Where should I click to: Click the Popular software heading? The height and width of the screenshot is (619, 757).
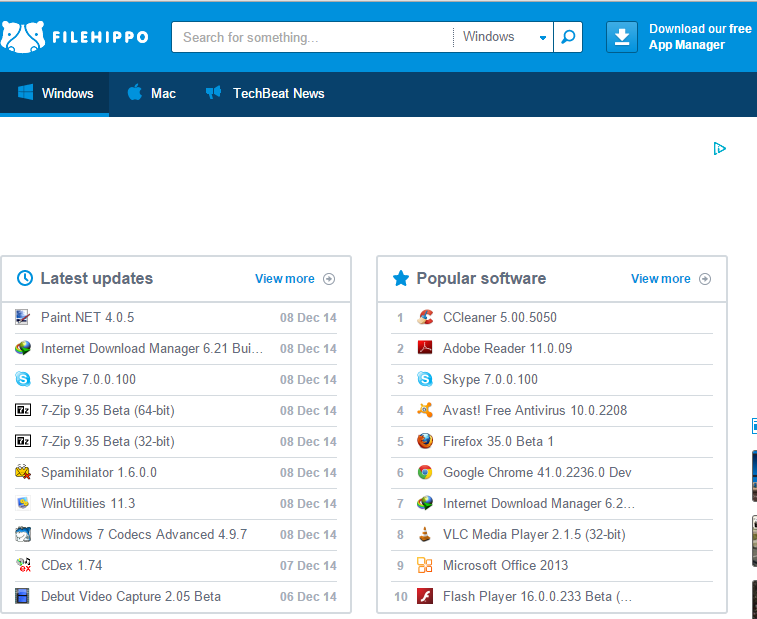(x=481, y=278)
